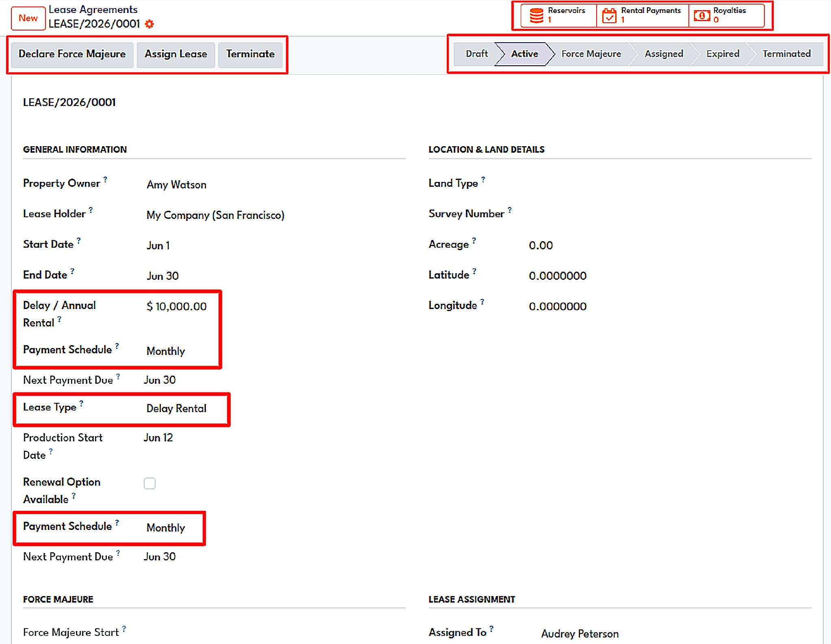Click the help question mark beside Acreage

click(474, 240)
